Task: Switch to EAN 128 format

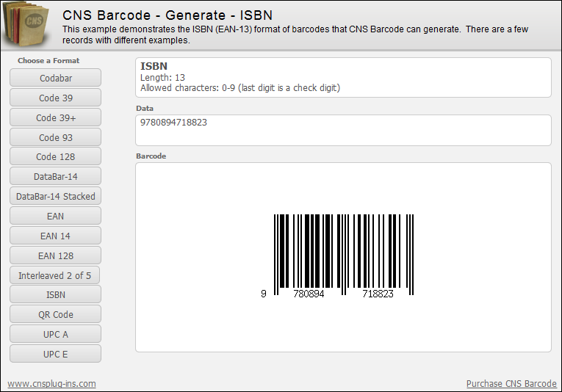Action: click(x=56, y=255)
